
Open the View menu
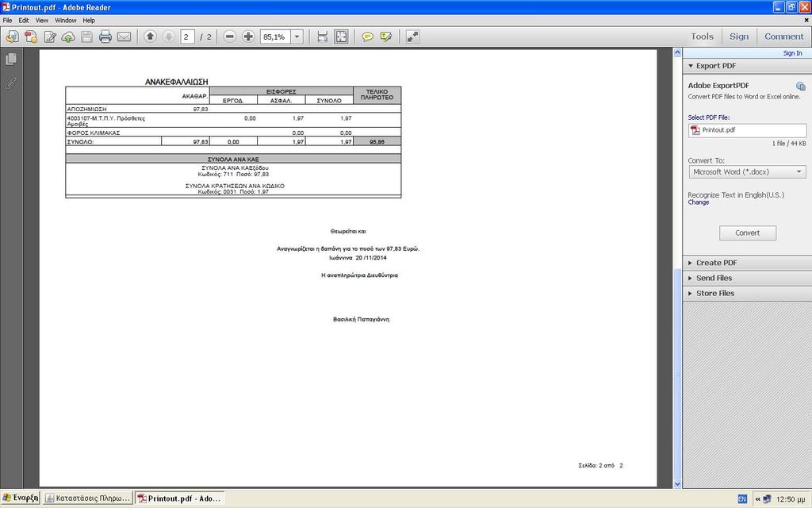[x=42, y=20]
